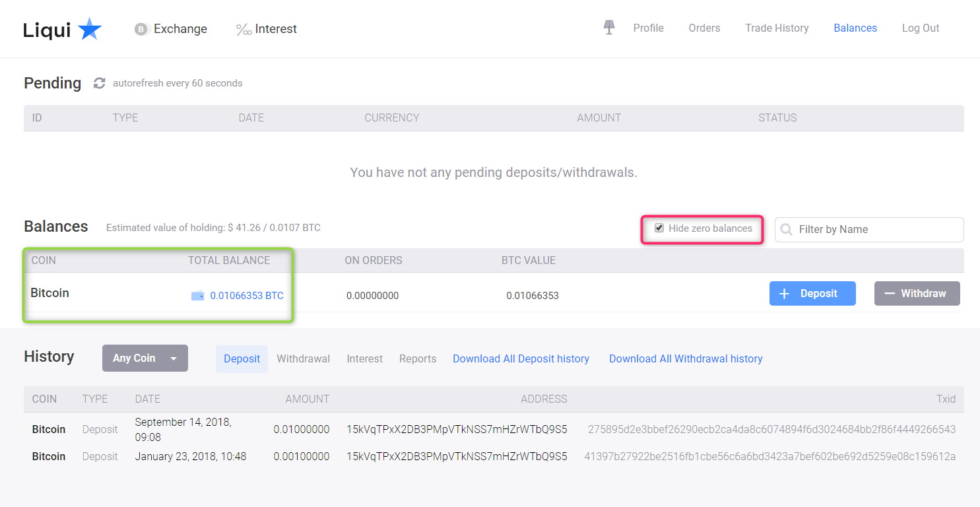The height and width of the screenshot is (507, 980).
Task: Click the 0.00000000 on-orders value
Action: [373, 296]
